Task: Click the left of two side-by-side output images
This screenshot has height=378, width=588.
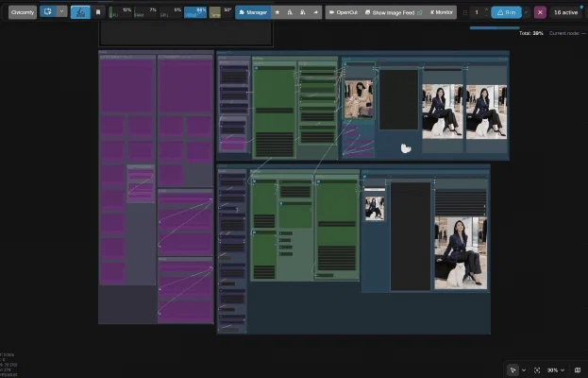Action: tap(443, 112)
